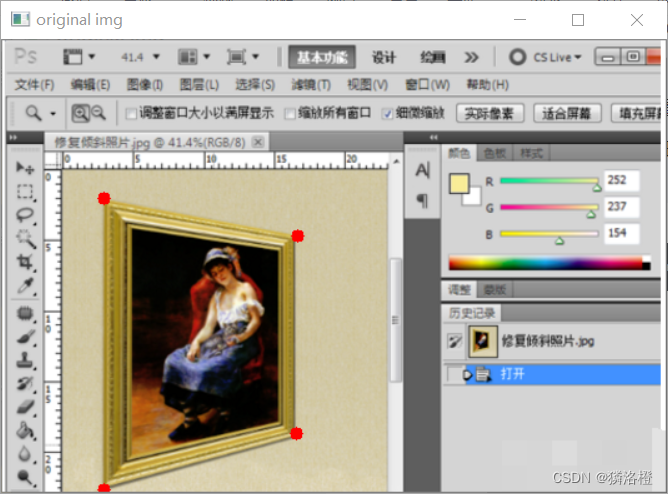668x494 pixels.
Task: Select the Eyedropper tool
Action: pyautogui.click(x=25, y=286)
